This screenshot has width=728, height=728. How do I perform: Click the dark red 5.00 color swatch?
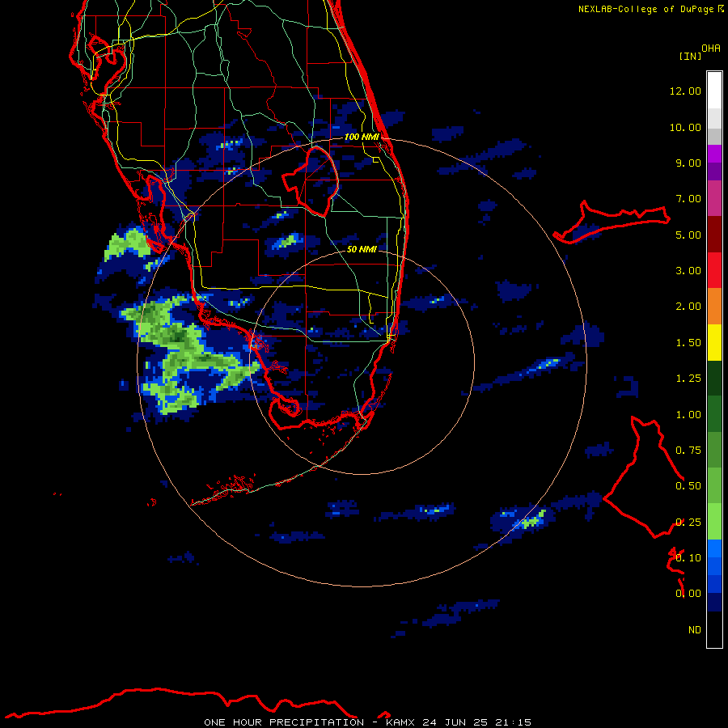pos(714,235)
